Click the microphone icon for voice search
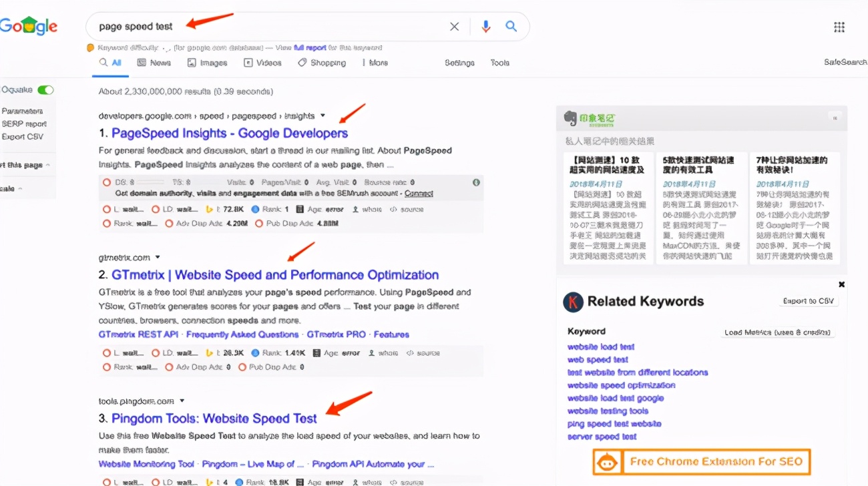868x486 pixels. 485,26
